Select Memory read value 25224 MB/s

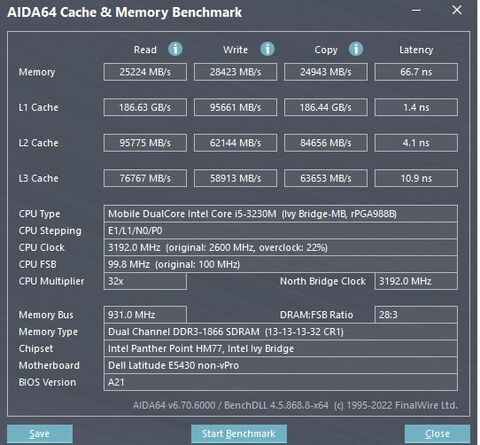145,72
